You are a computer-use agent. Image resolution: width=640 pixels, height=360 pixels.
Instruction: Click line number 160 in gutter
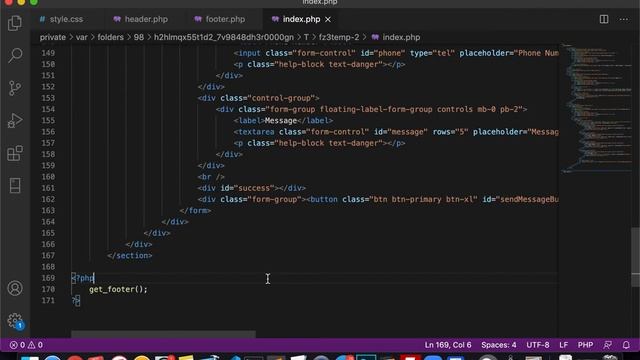pos(48,177)
